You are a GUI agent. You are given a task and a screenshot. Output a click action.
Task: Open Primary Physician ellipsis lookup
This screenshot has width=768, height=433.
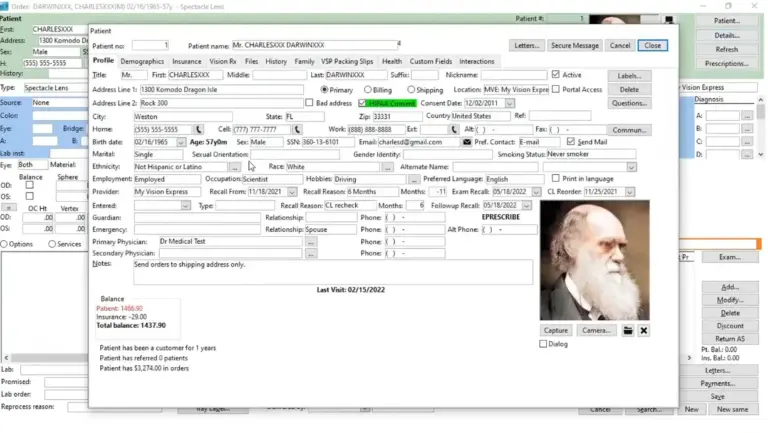coord(311,241)
